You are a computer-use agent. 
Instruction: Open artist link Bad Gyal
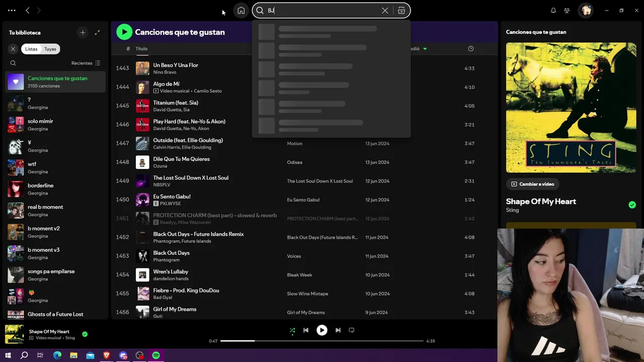click(163, 298)
